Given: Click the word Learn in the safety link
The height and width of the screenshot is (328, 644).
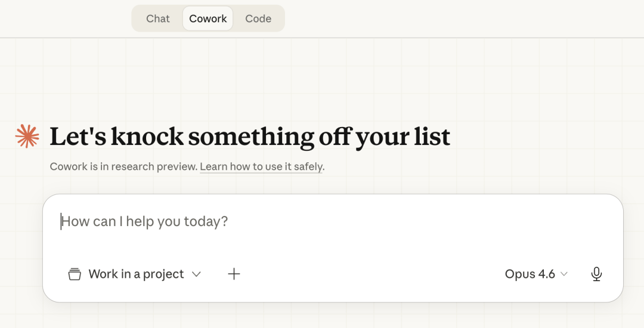Looking at the screenshot, I should [213, 167].
